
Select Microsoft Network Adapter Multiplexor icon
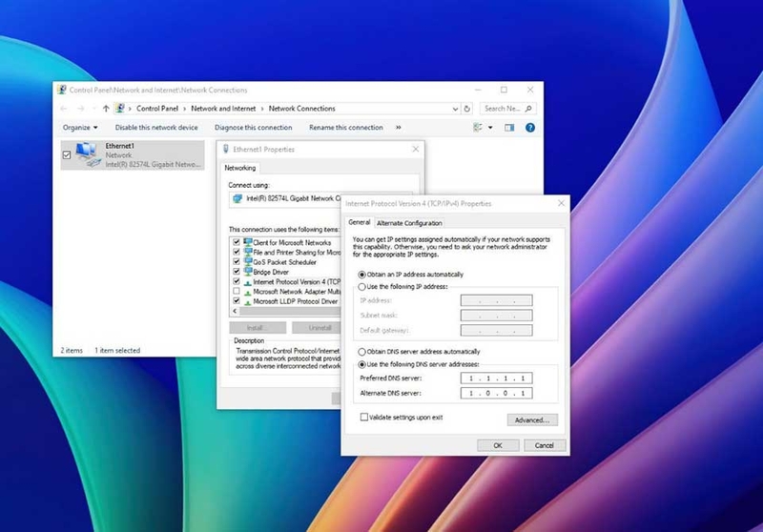(248, 292)
